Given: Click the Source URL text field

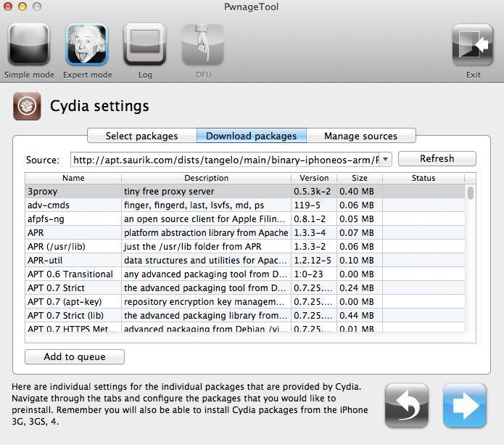Looking at the screenshot, I should pyautogui.click(x=225, y=159).
